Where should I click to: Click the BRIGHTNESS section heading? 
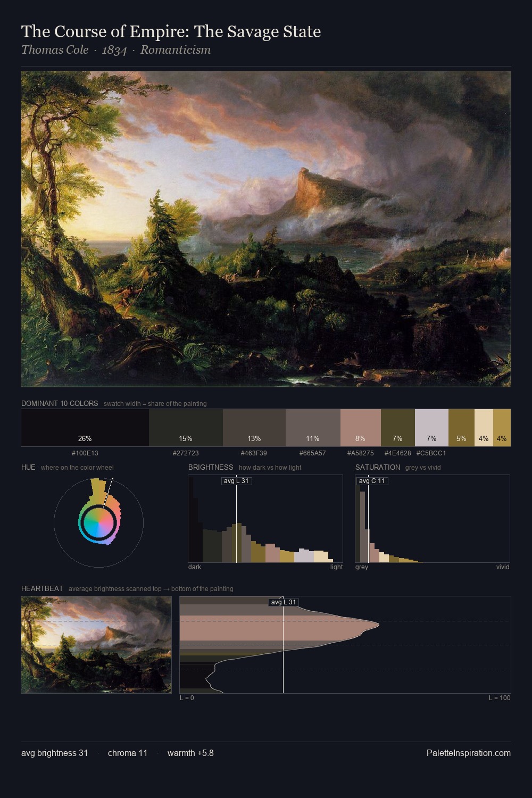[x=211, y=467]
